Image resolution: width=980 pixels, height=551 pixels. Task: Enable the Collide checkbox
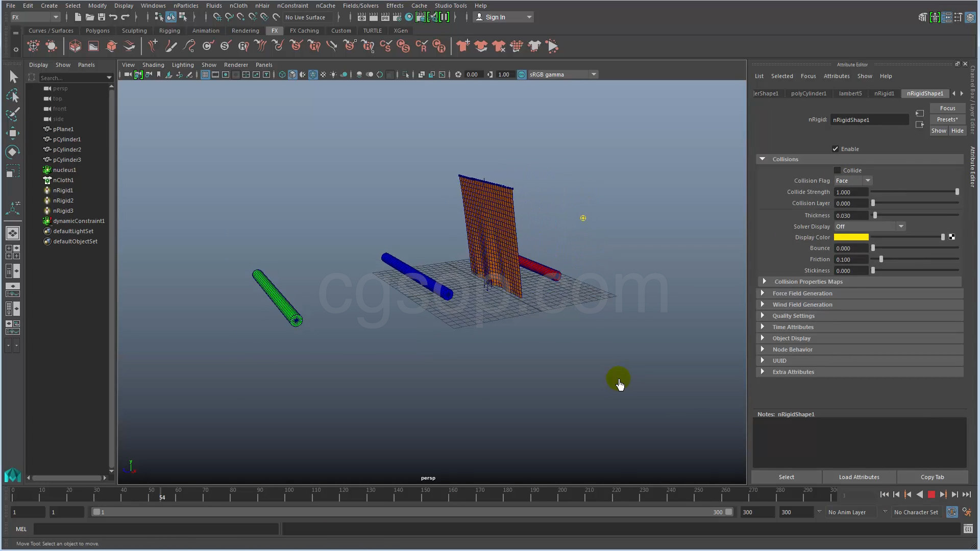pos(838,170)
